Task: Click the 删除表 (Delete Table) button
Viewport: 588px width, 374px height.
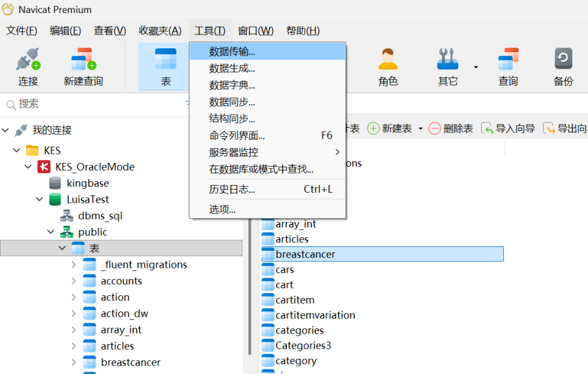Action: pos(451,128)
